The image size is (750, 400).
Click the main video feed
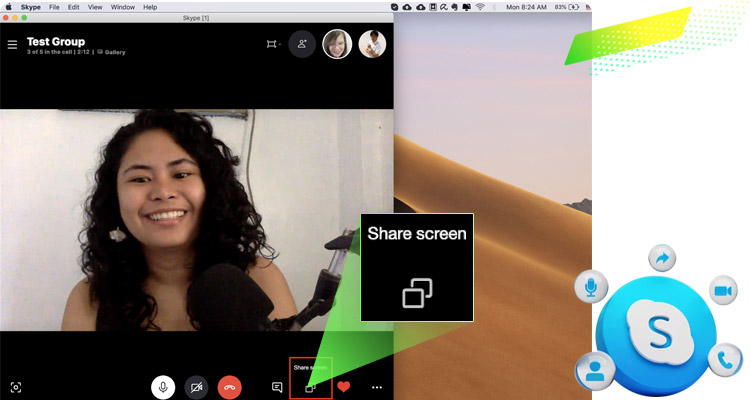coord(197,220)
